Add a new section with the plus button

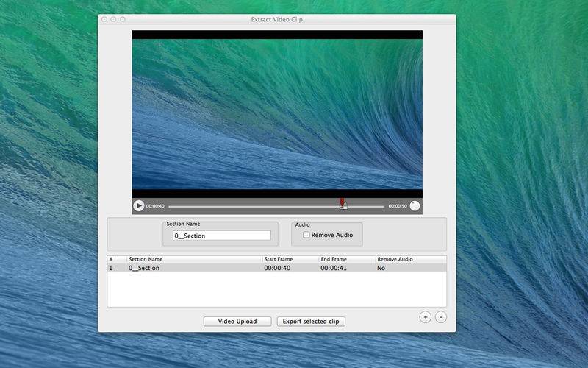click(x=426, y=317)
